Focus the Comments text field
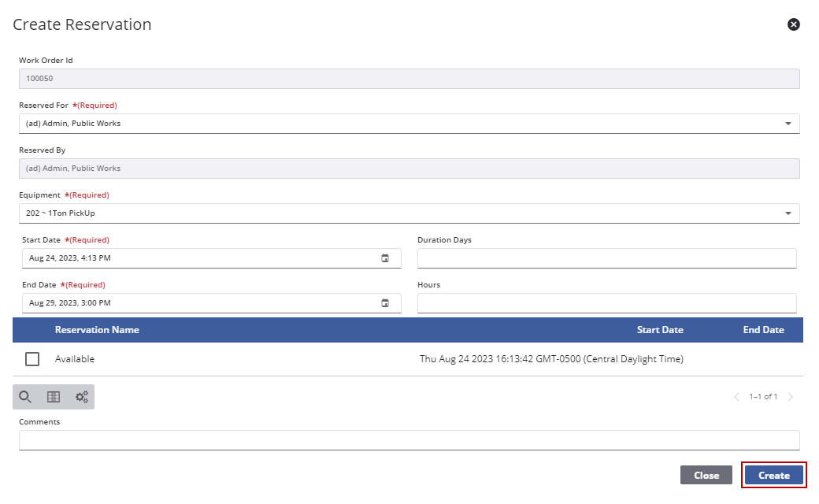819x504 pixels. point(409,440)
